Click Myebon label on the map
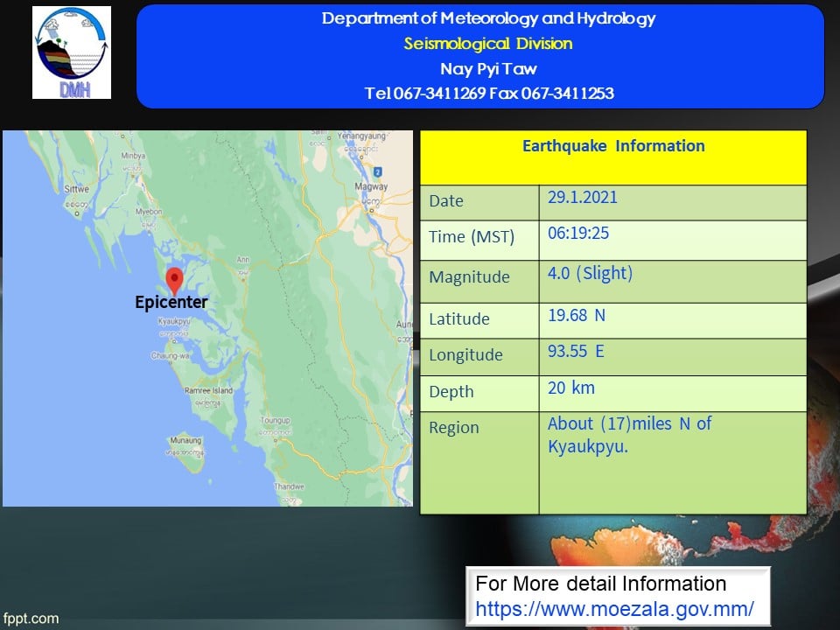 pos(149,212)
